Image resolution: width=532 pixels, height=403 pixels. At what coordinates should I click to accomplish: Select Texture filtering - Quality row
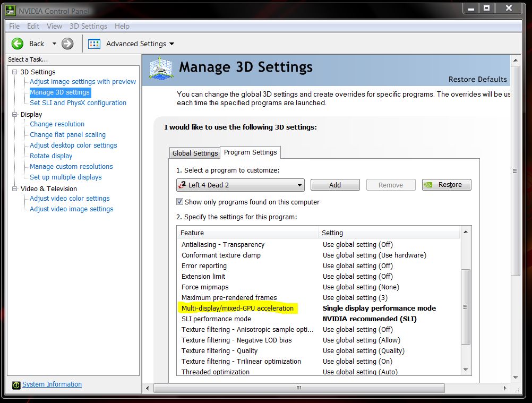pyautogui.click(x=319, y=351)
